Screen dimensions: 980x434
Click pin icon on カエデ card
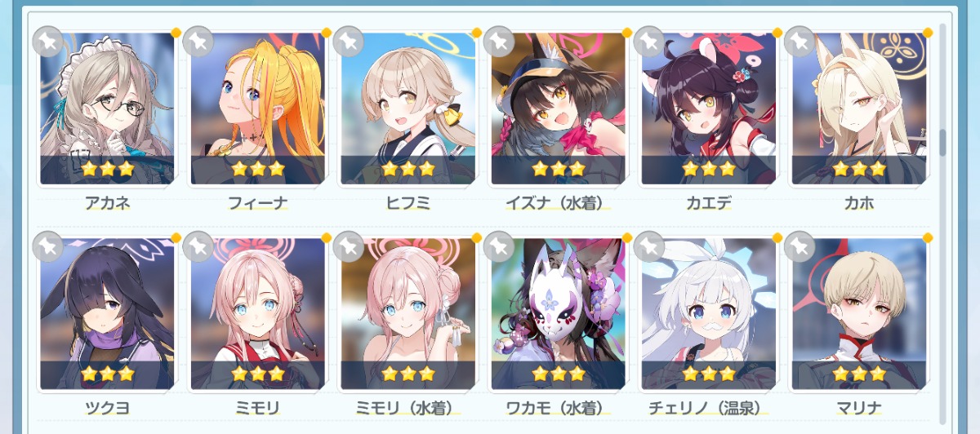648,40
